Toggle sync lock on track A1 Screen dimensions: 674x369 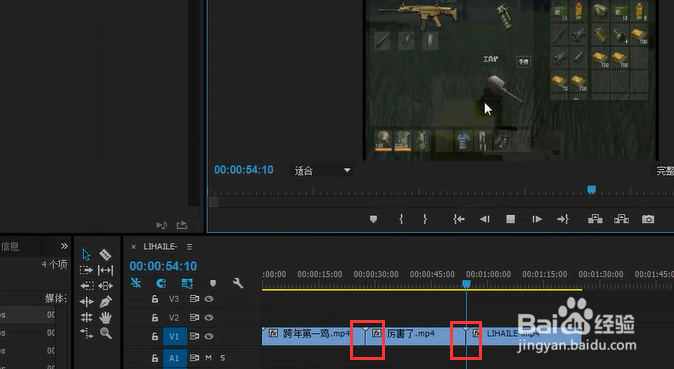pos(194,358)
